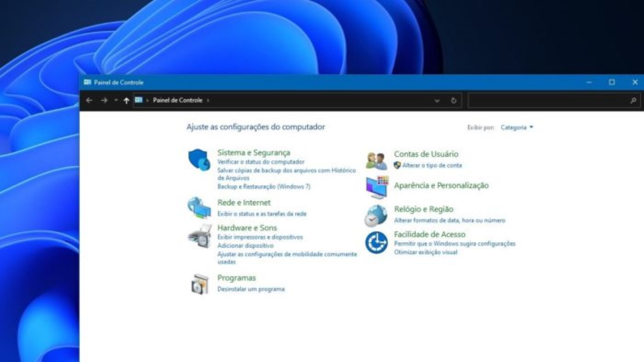Open Exibir o status e as tarefas da rede
This screenshot has height=362, width=644.
point(262,214)
